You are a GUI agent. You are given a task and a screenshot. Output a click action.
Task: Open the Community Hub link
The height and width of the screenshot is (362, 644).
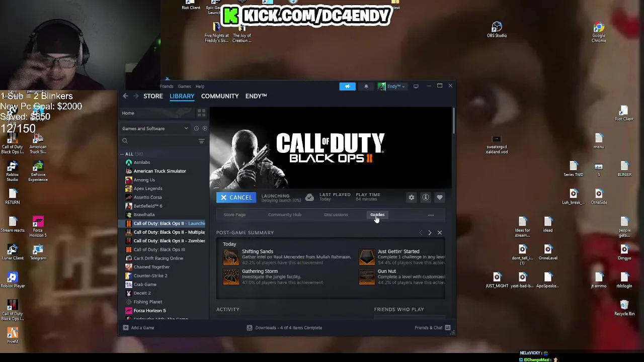pos(285,215)
